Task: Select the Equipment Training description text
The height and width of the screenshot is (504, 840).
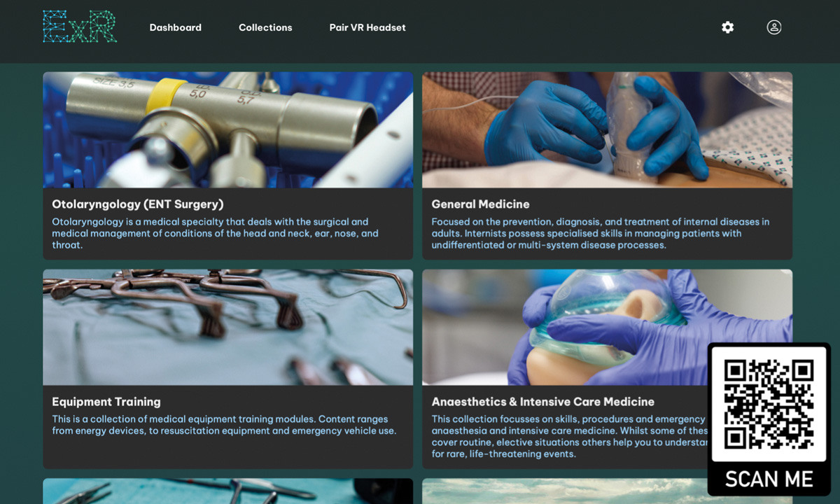Action: point(224,425)
